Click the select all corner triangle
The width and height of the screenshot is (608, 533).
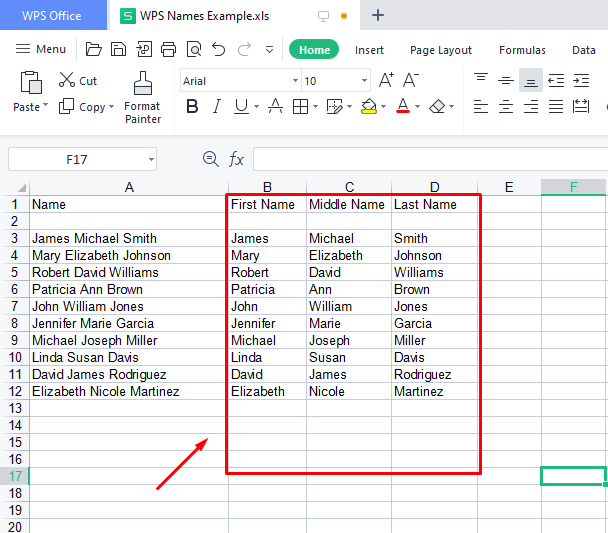click(21, 188)
